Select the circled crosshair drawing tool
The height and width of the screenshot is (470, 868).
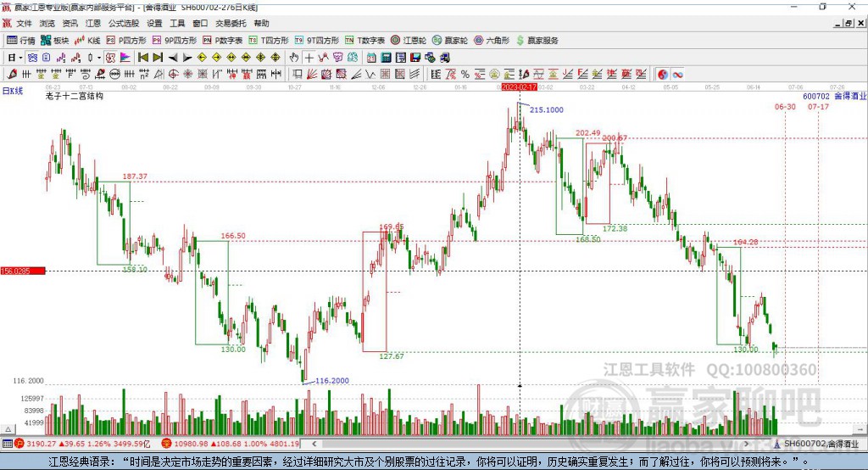pyautogui.click(x=173, y=75)
